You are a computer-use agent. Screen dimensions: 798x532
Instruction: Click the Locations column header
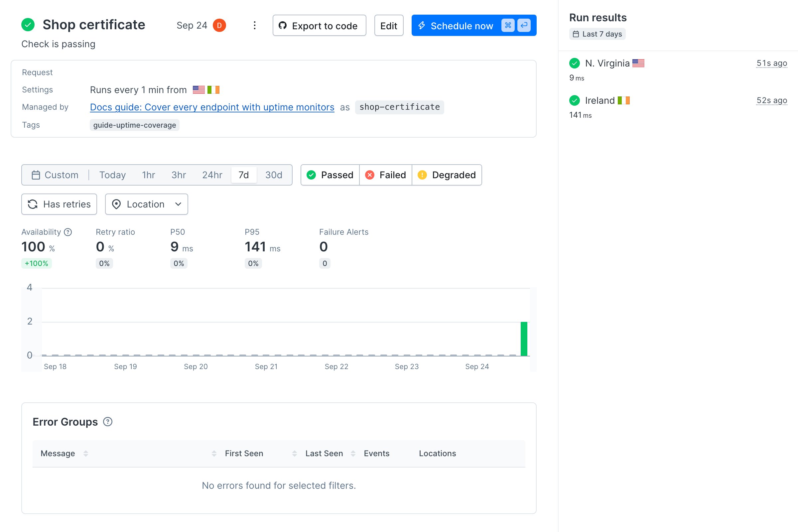[437, 454]
